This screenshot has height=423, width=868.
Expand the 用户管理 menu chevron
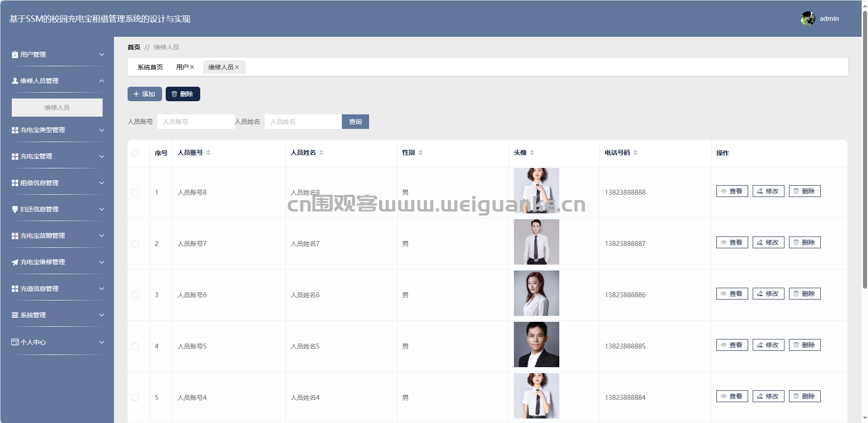pyautogui.click(x=102, y=54)
